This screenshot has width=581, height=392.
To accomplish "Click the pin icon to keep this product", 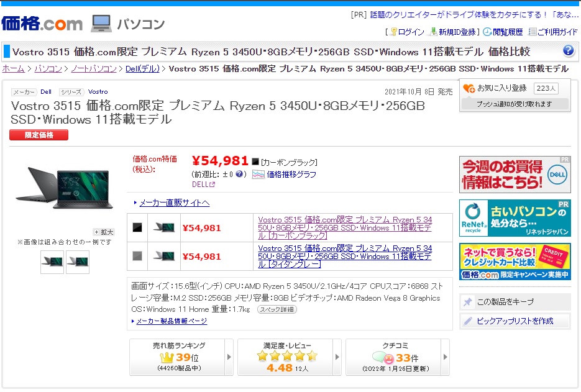I will pyautogui.click(x=467, y=302).
